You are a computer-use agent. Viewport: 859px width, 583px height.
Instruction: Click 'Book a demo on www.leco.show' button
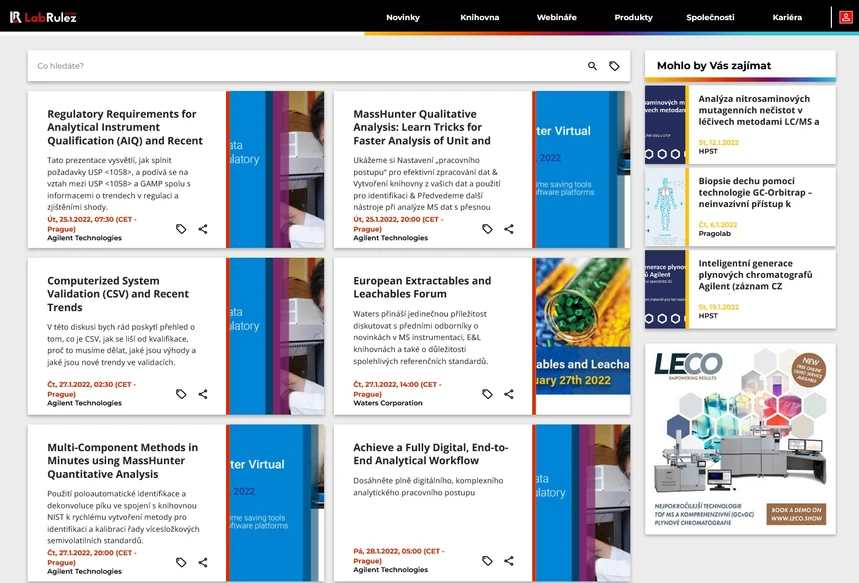pos(796,514)
